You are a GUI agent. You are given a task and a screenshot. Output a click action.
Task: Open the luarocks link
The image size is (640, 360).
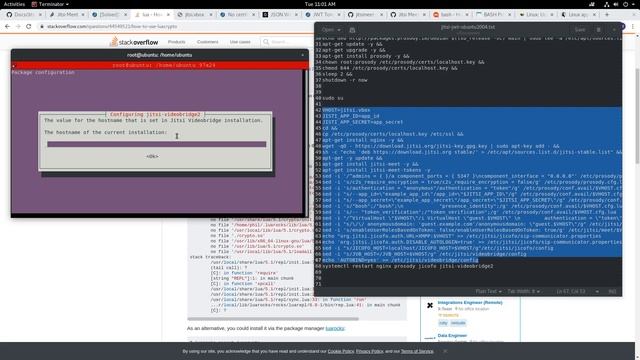click(335, 328)
